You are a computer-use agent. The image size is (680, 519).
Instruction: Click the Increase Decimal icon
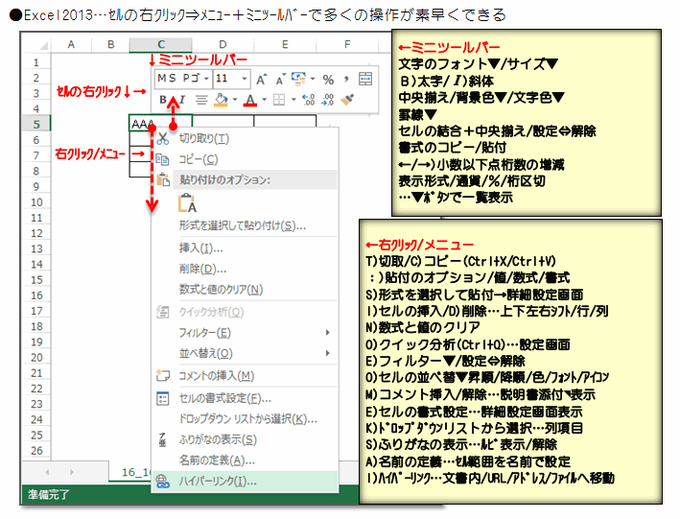coord(308,100)
